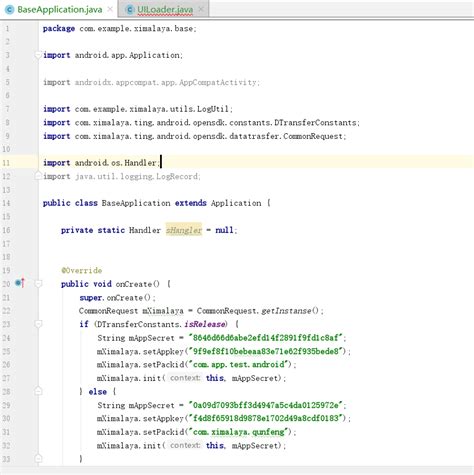474x475 pixels.
Task: Click the package com.example.ximalaya.base statement
Action: coord(120,29)
